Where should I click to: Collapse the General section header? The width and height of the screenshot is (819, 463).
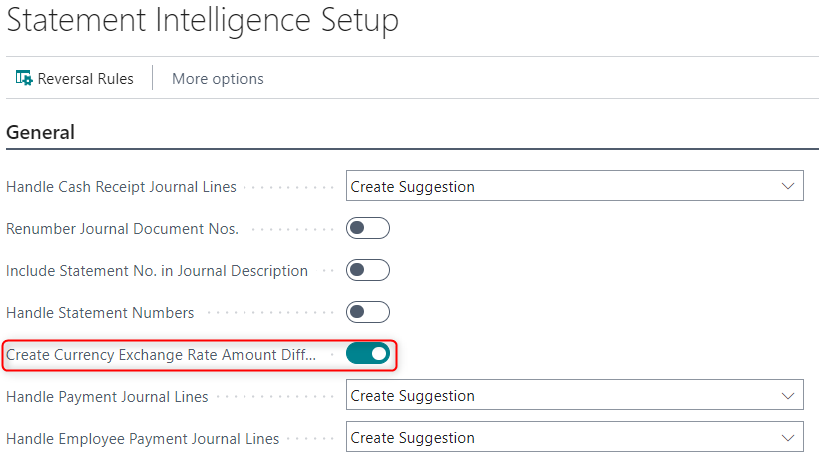[41, 132]
